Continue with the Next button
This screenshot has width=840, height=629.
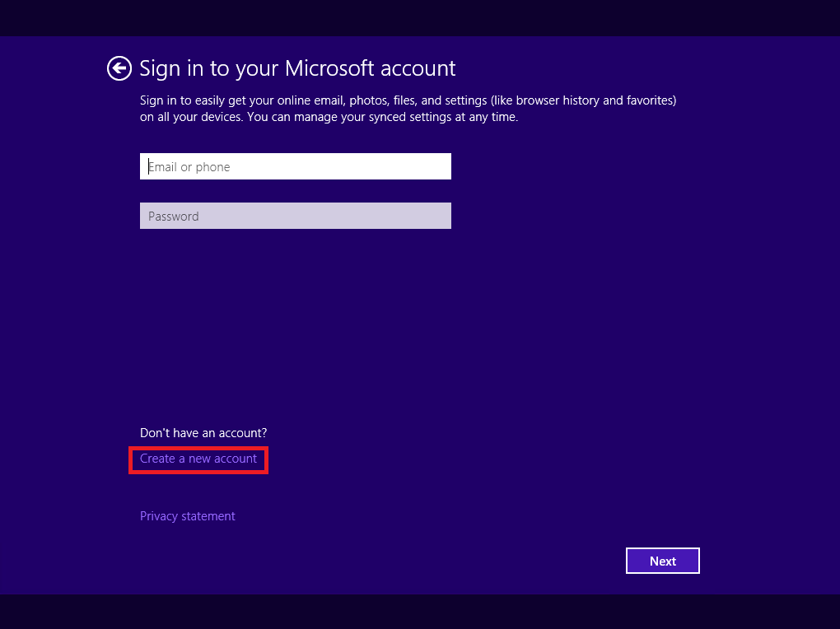tap(663, 561)
